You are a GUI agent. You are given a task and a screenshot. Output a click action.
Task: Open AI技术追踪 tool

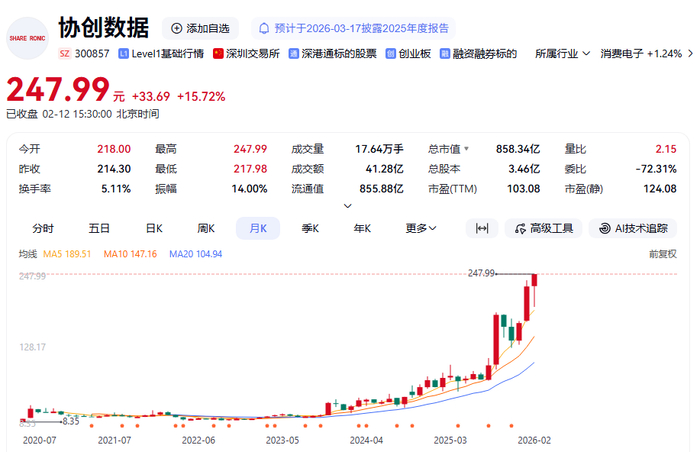[x=633, y=229]
